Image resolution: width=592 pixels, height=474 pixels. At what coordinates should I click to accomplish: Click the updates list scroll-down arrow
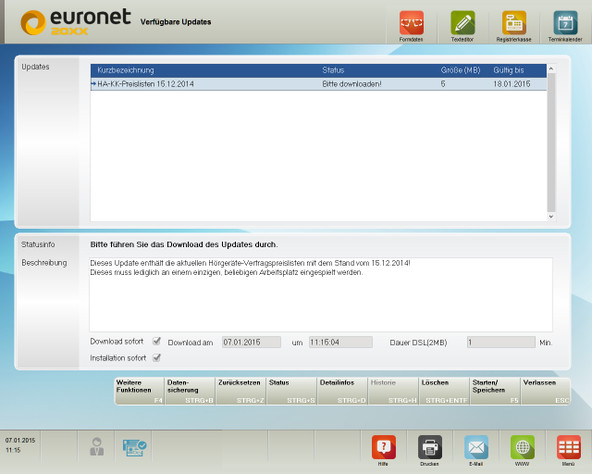(551, 216)
